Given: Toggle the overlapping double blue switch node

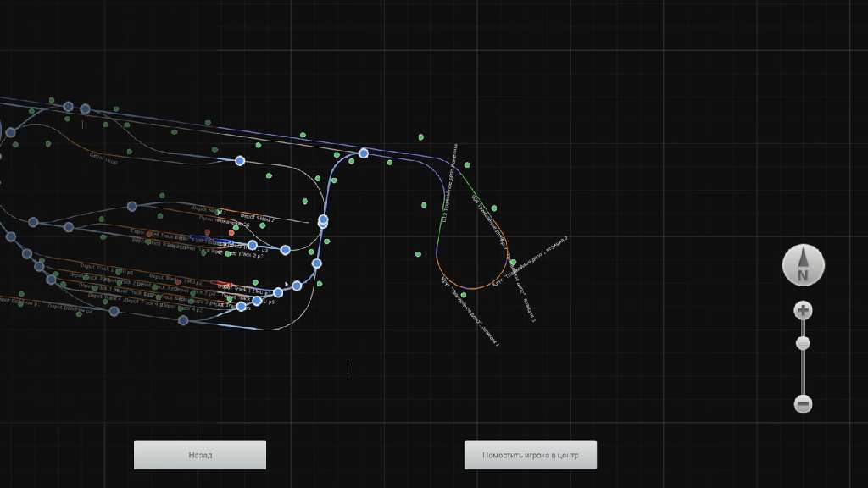Looking at the screenshot, I should tap(323, 221).
